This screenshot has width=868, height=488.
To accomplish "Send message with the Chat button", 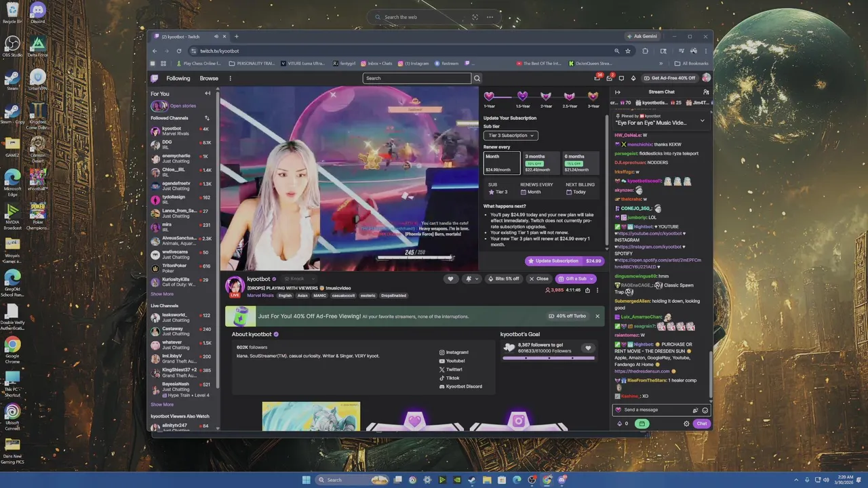I will [x=701, y=424].
